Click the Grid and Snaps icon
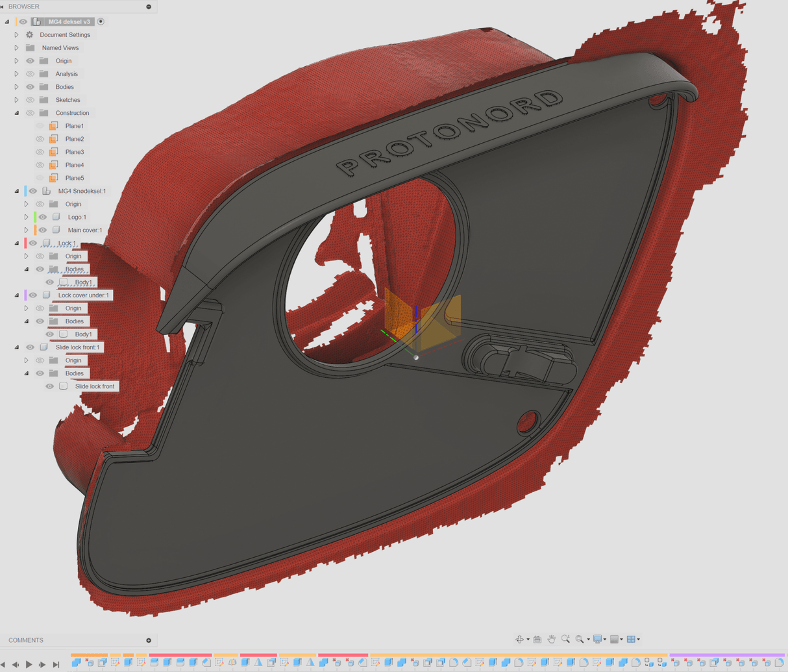This screenshot has height=672, width=788. point(614,640)
